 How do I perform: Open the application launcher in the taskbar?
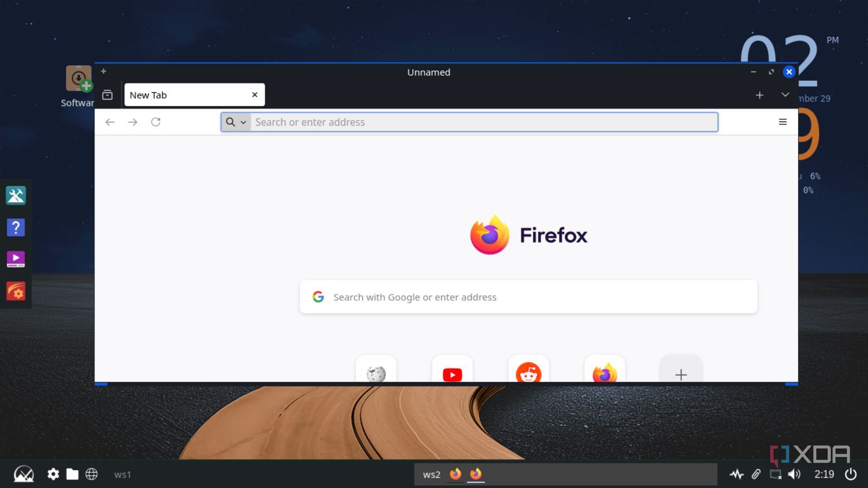(24, 474)
